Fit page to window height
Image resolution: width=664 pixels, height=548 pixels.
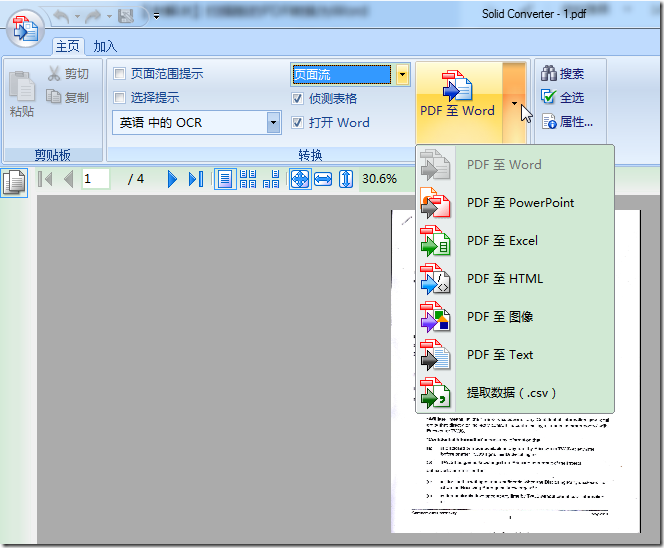[x=346, y=179]
